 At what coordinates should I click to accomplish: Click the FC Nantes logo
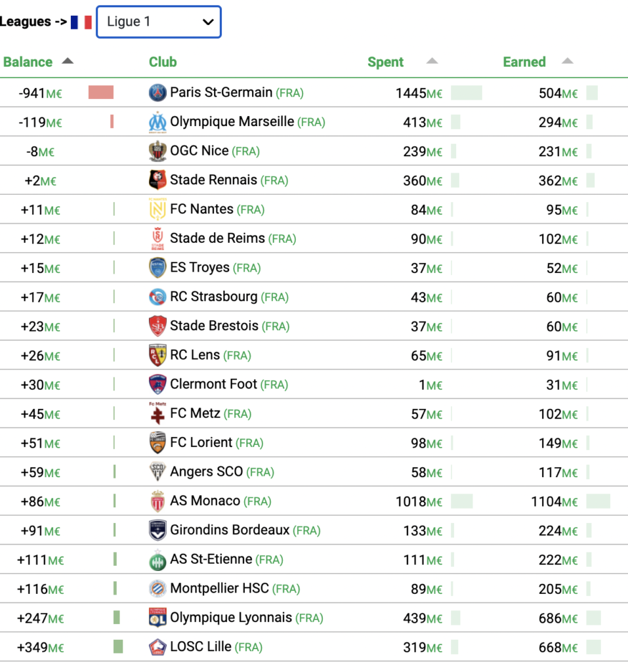[x=157, y=209]
